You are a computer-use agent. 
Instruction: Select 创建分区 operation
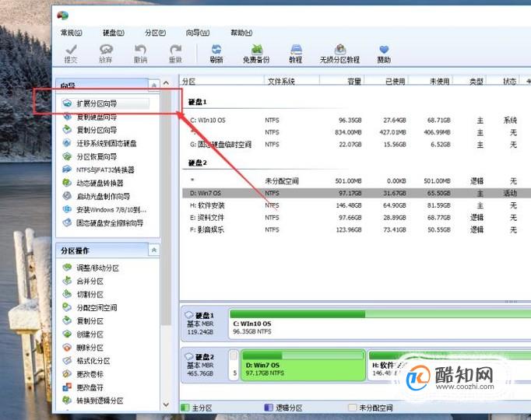point(83,334)
